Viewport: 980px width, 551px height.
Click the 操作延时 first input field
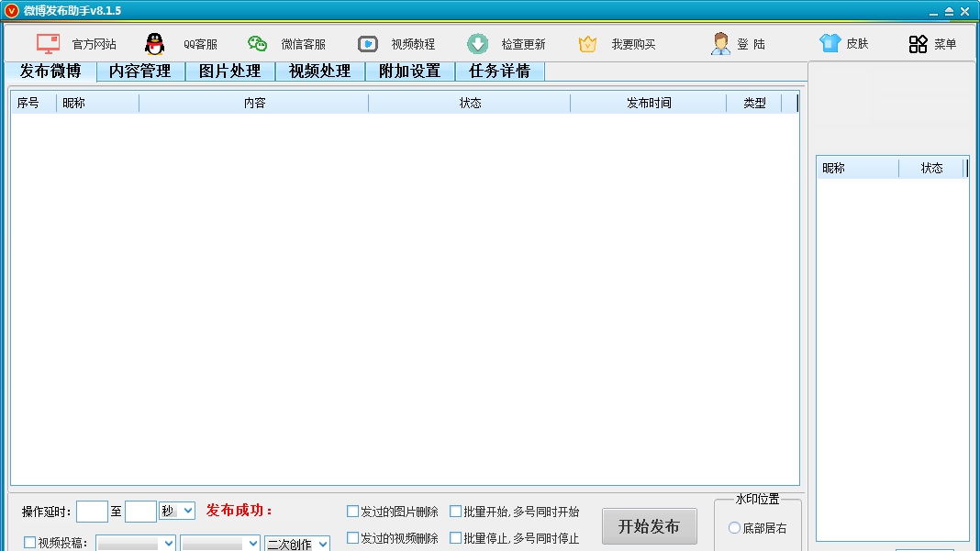coord(92,512)
